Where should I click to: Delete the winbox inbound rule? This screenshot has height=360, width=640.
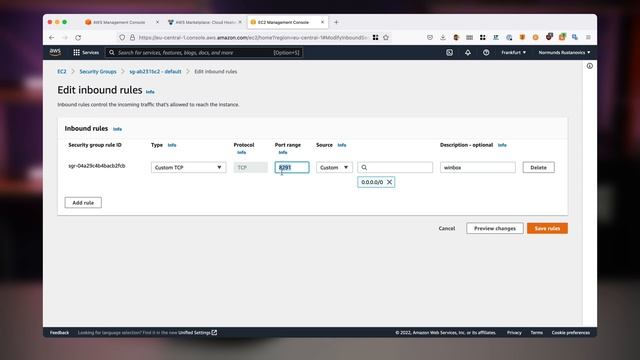coord(538,167)
